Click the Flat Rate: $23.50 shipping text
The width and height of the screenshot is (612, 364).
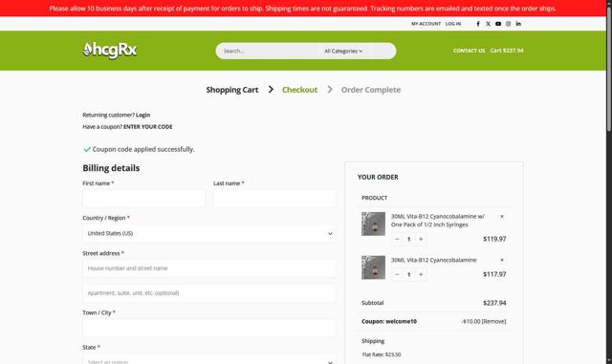pyautogui.click(x=382, y=354)
